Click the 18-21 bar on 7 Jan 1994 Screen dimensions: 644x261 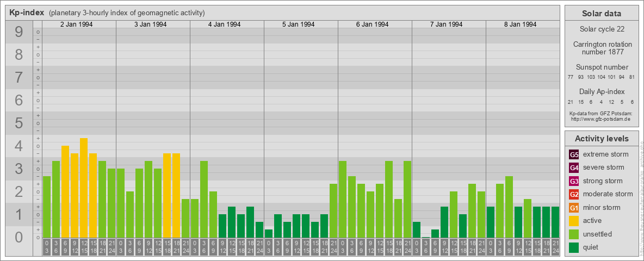coord(472,210)
